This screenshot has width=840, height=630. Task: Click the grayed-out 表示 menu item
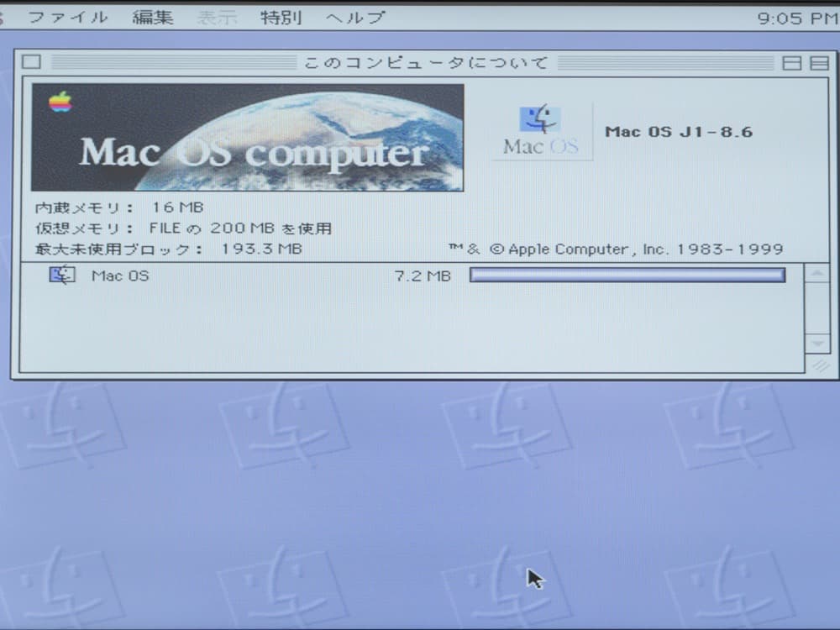(x=218, y=16)
